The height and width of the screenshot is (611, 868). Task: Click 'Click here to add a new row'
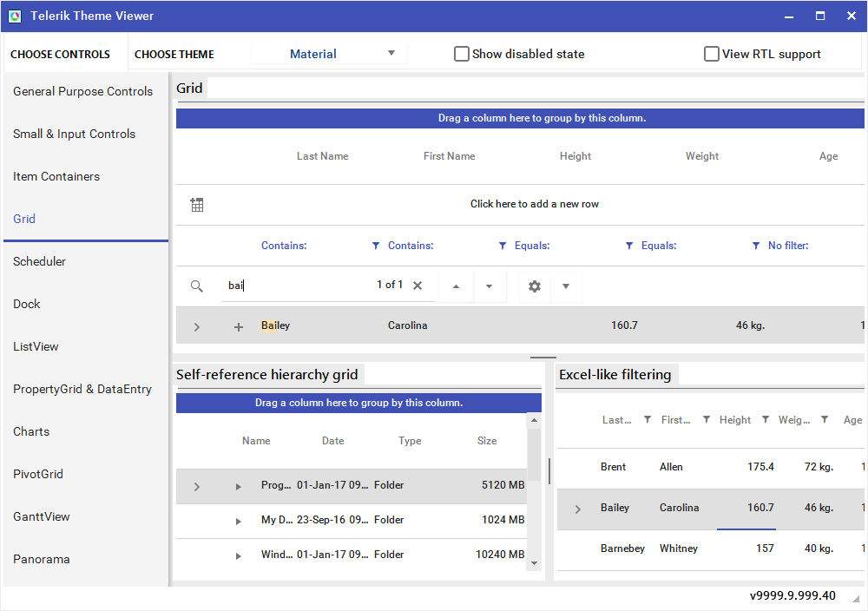coord(534,204)
